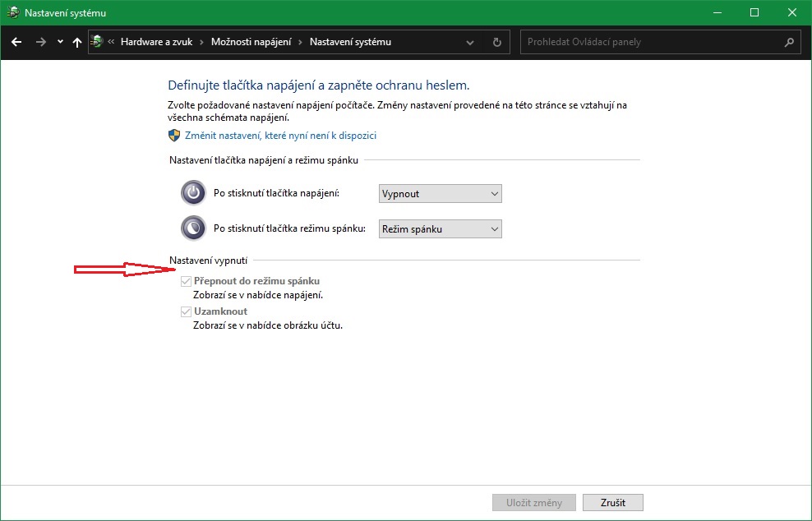Go to Možnosti napájení breadcrumb
This screenshot has width=812, height=521.
251,42
